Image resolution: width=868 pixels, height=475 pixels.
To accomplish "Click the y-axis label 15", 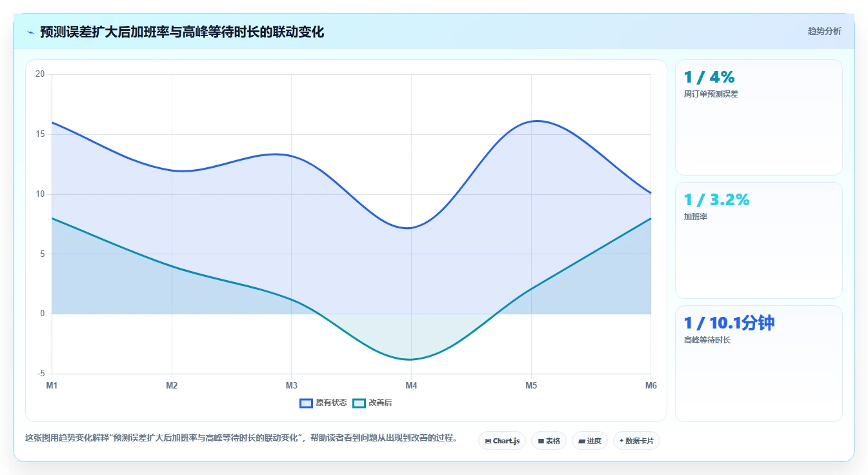I will [40, 134].
